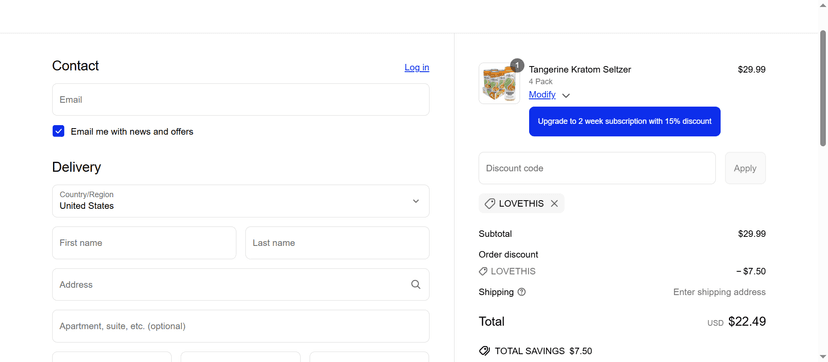Click into the Discount code field
This screenshot has width=828, height=362.
pos(597,168)
